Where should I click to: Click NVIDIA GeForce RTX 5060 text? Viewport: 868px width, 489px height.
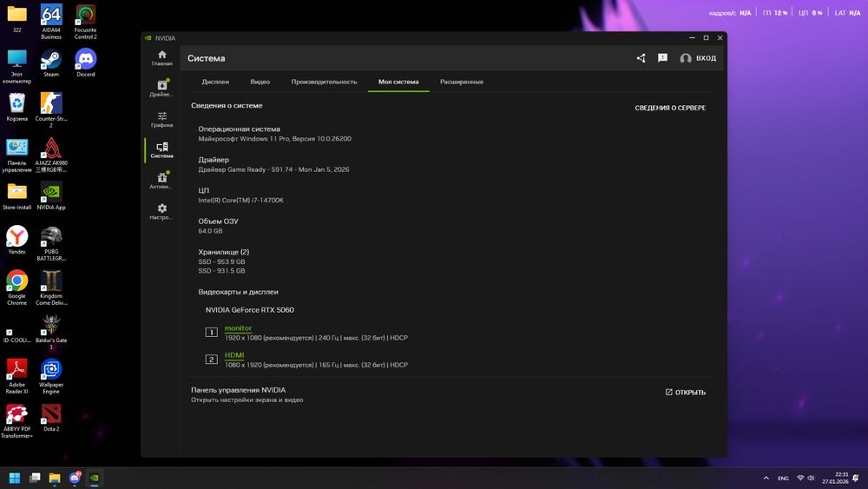[x=250, y=309]
